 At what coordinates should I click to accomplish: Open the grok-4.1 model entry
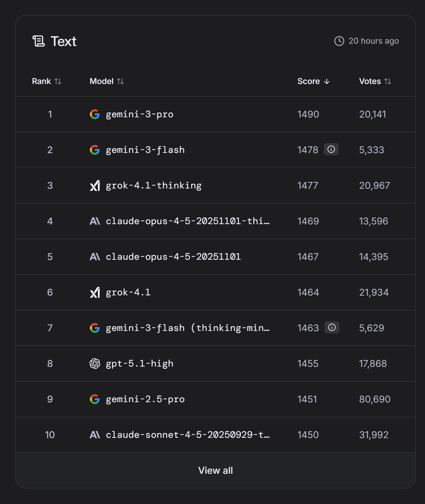128,292
